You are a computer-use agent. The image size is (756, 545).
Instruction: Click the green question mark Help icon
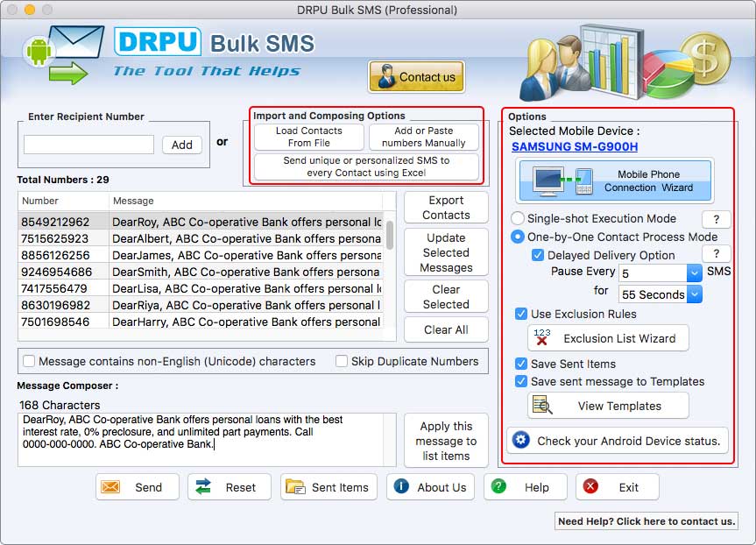(498, 486)
